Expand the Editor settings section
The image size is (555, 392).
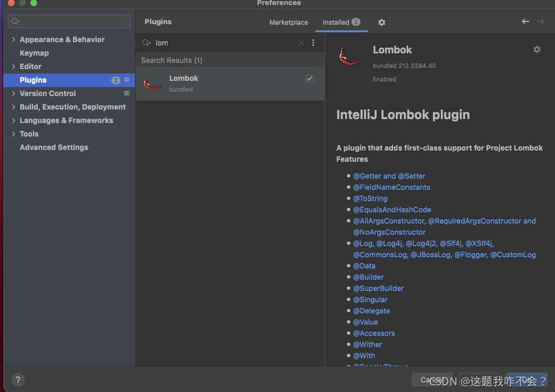click(13, 66)
